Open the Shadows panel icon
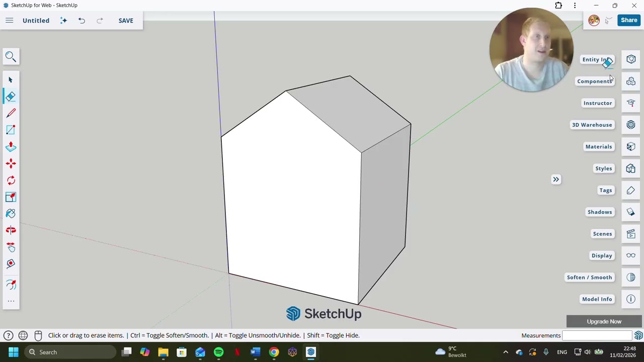644x362 pixels. (x=631, y=212)
